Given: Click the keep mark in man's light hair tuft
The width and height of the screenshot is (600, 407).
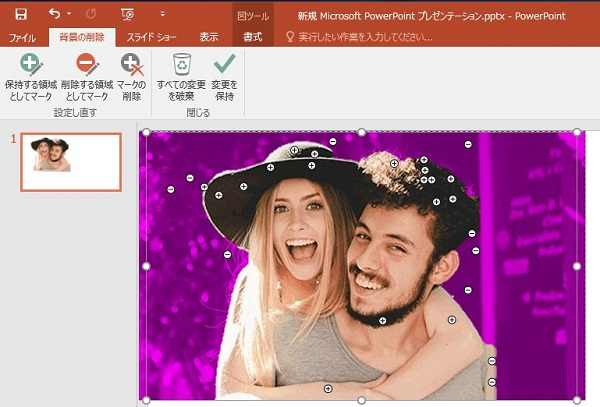Looking at the screenshot, I should [394, 163].
